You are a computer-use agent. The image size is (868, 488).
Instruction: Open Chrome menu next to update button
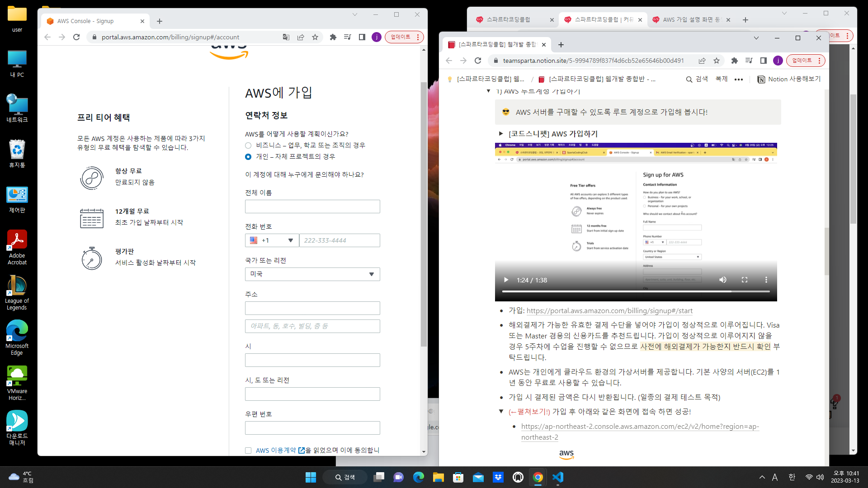pos(418,37)
